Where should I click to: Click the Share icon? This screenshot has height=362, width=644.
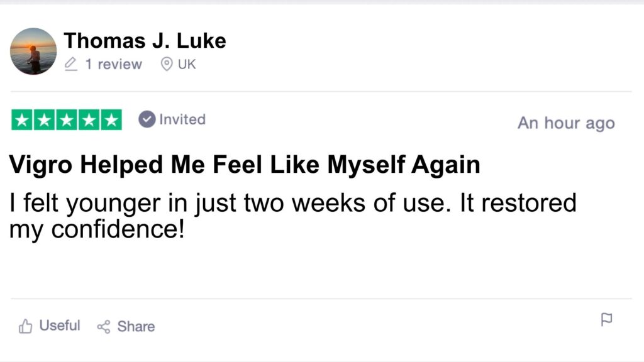tap(104, 326)
